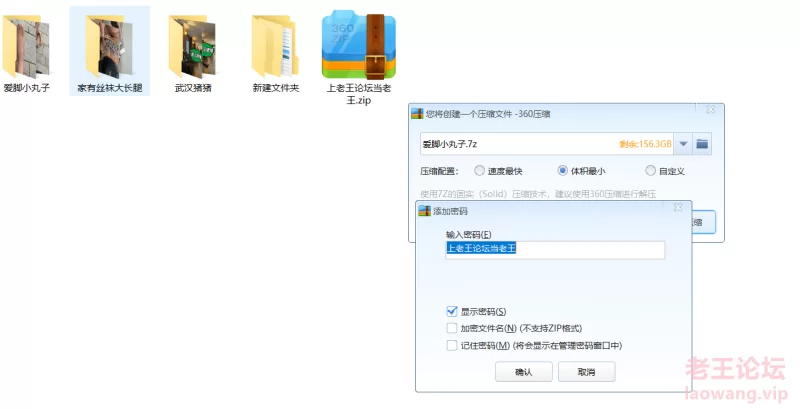Click the 家有丝袜大长腿 folder name label
800x409 pixels.
coord(110,88)
